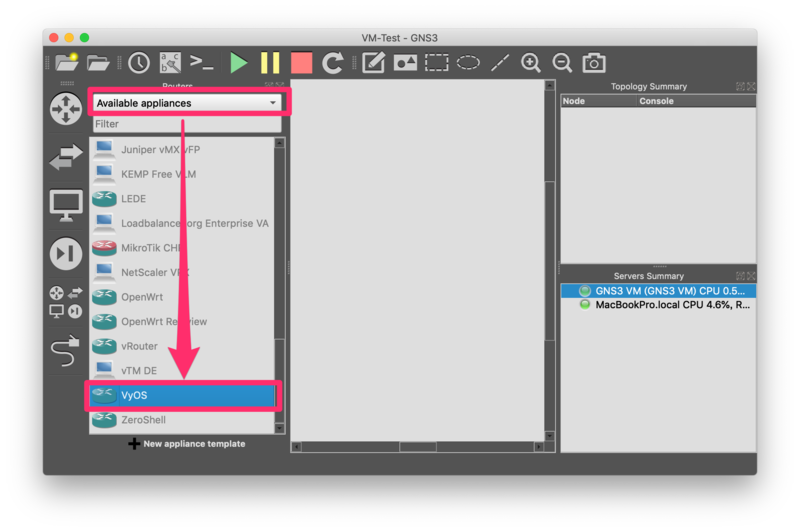Select VyOS appliance in list

[x=182, y=395]
